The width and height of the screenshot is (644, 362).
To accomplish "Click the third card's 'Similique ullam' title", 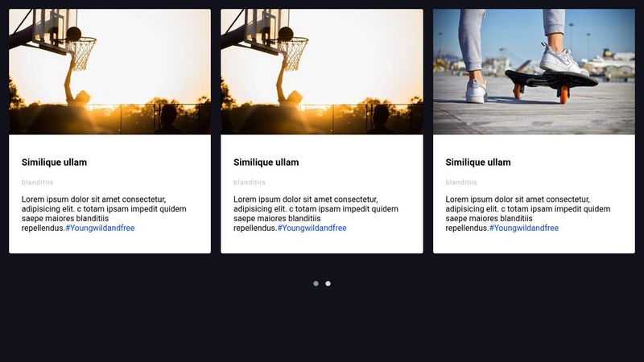I will 478,162.
